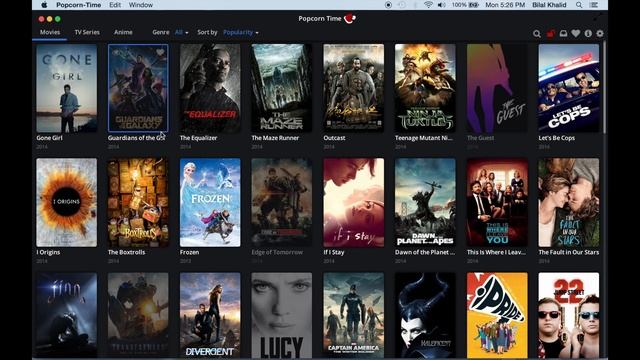Viewport: 640px width, 360px height.
Task: Click the volume icon in menu bar
Action: (442, 5)
